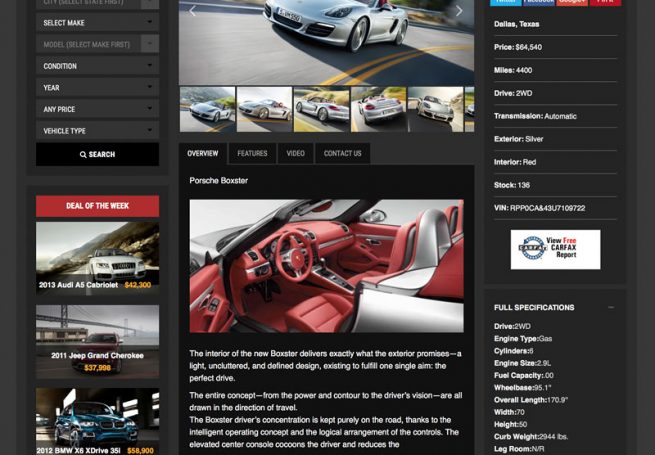Open the MODEL (SELECT MAKE FIRST) dropdown
The height and width of the screenshot is (455, 655).
point(97,44)
